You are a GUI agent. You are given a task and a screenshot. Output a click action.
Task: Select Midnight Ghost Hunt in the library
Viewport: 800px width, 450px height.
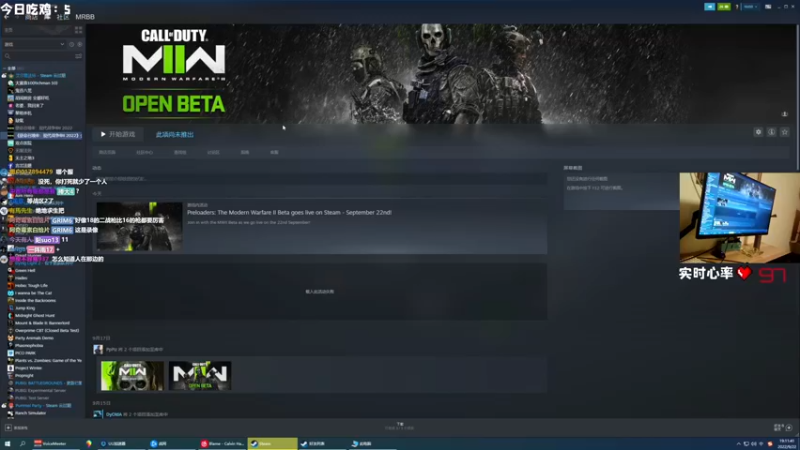pos(34,315)
